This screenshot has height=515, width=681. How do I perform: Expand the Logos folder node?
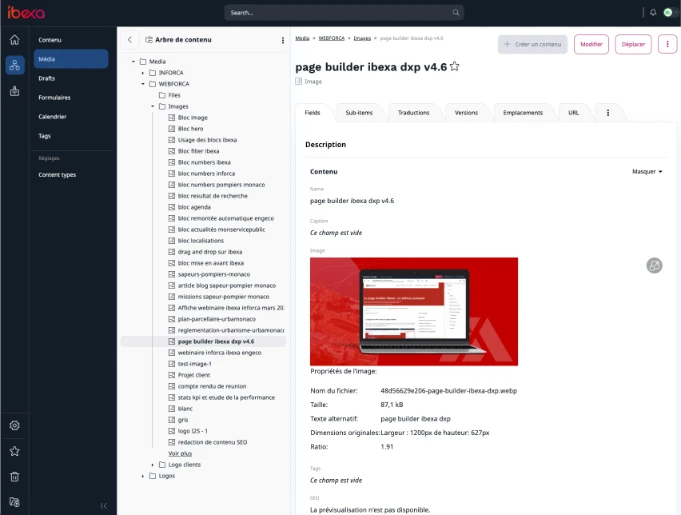pyautogui.click(x=143, y=476)
